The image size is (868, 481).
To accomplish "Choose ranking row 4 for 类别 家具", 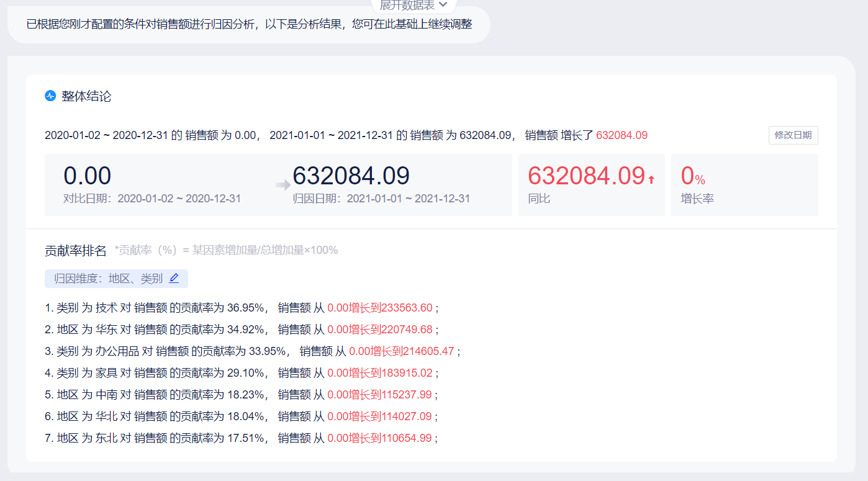I will tap(242, 373).
